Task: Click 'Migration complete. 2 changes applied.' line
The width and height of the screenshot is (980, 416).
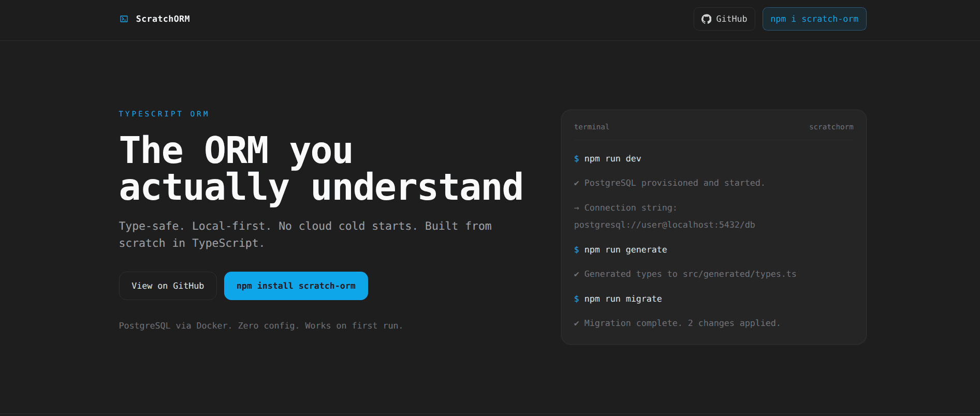Action: tap(677, 323)
